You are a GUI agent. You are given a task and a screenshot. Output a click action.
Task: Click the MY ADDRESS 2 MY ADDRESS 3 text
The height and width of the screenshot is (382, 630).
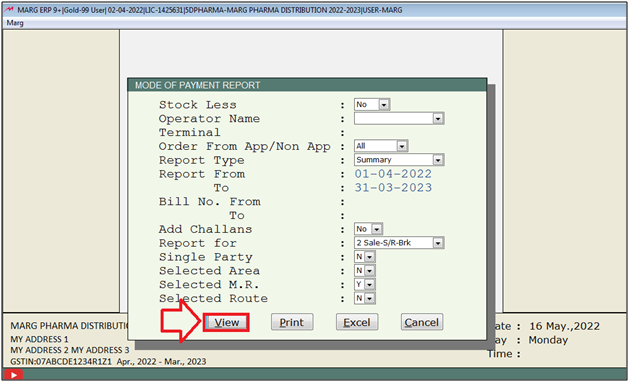70,350
